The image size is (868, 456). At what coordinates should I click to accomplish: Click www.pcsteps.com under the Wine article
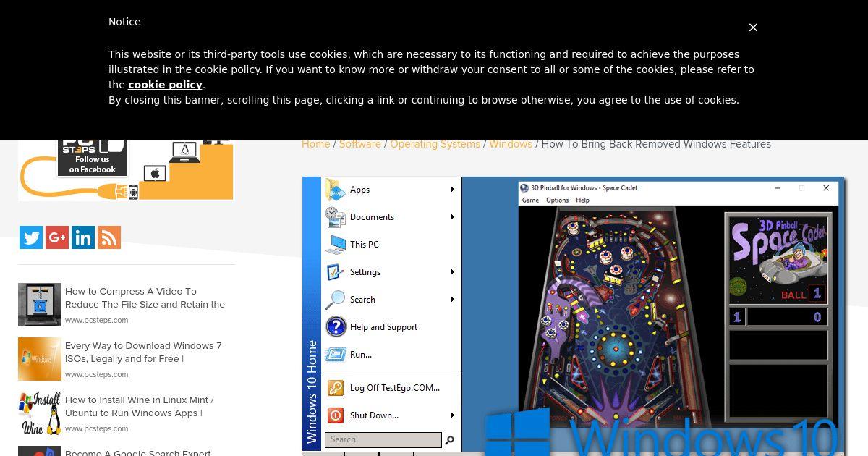96,428
